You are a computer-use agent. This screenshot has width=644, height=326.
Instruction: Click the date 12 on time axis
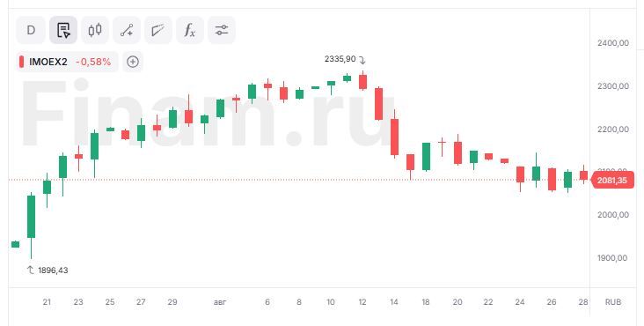(362, 302)
